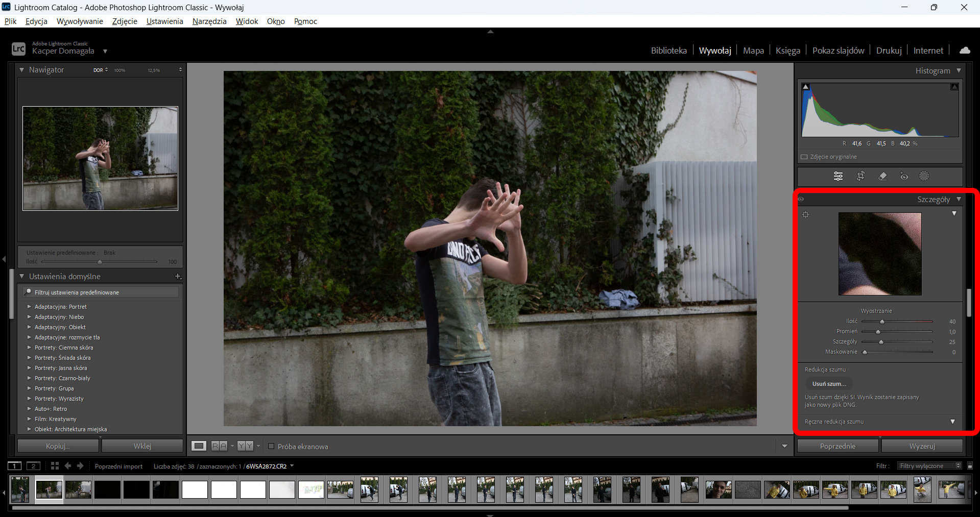Viewport: 980px width, 517px height.
Task: Open the Red eye correction tool
Action: point(904,176)
